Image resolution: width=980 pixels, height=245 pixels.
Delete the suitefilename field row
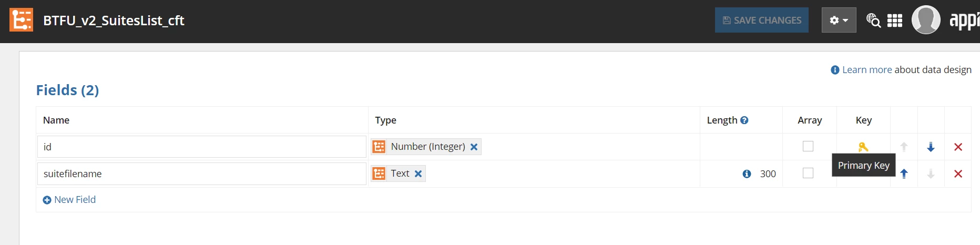pyautogui.click(x=958, y=174)
